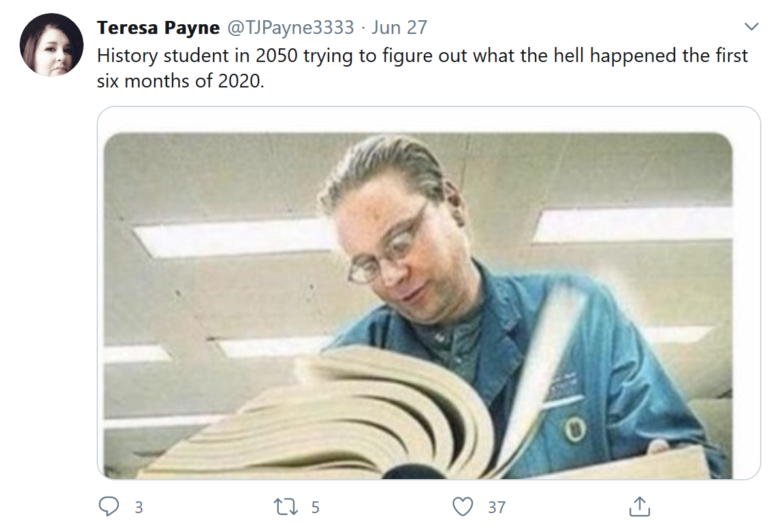Screen dimensions: 781x532
Task: Visit the Teresa Payne display name link
Action: point(159,27)
